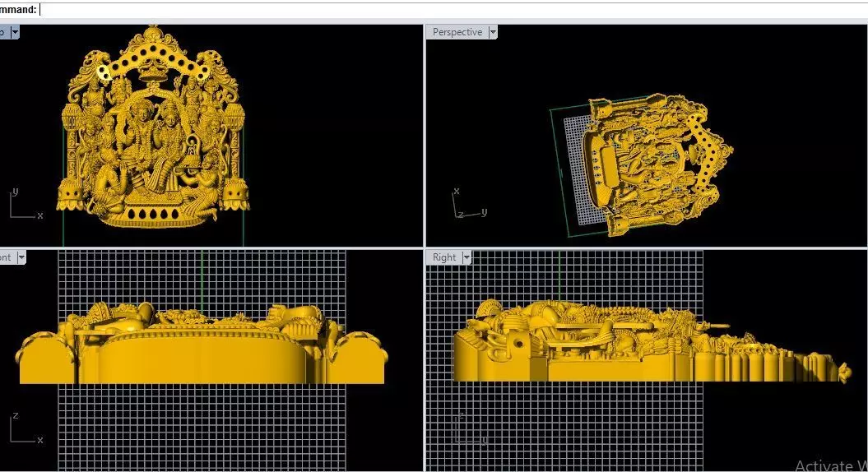Select the model in Perspective viewport
868x472 pixels.
click(659, 165)
